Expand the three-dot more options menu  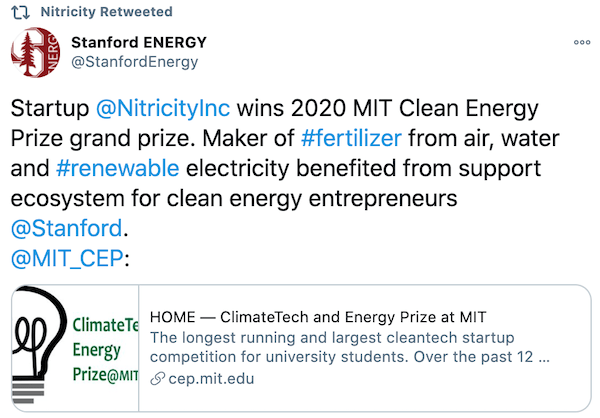click(581, 43)
